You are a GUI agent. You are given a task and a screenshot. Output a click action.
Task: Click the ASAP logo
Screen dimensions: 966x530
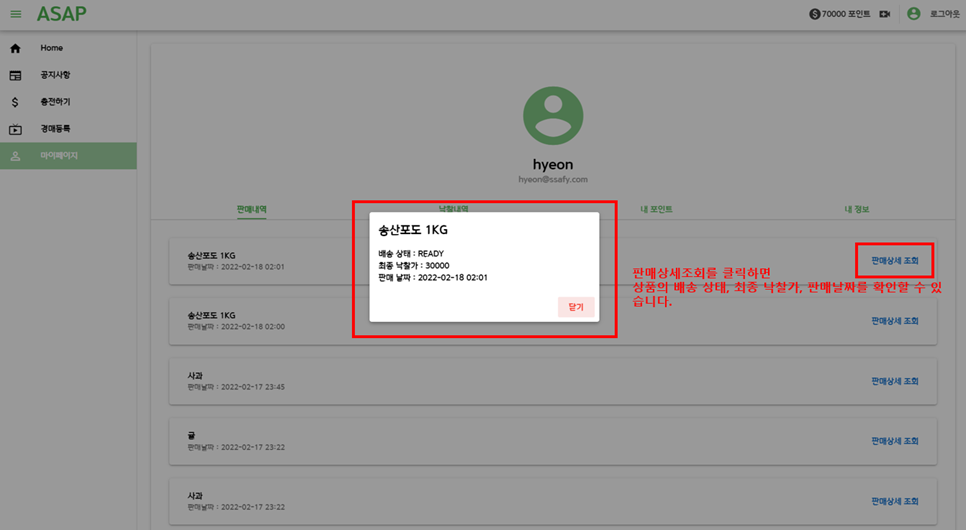point(62,14)
